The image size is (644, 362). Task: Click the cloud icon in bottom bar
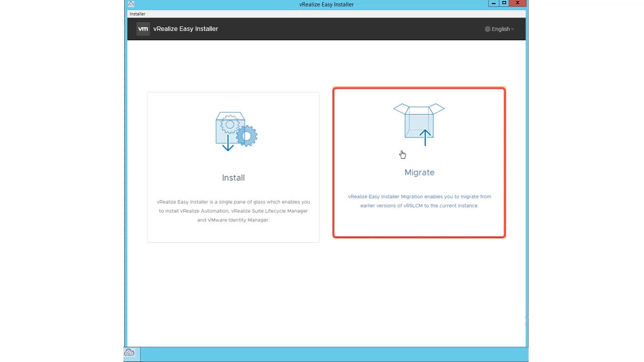129,353
